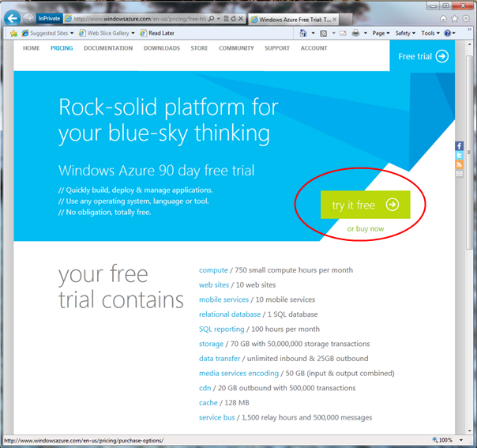Refresh the page using the address bar

(233, 18)
